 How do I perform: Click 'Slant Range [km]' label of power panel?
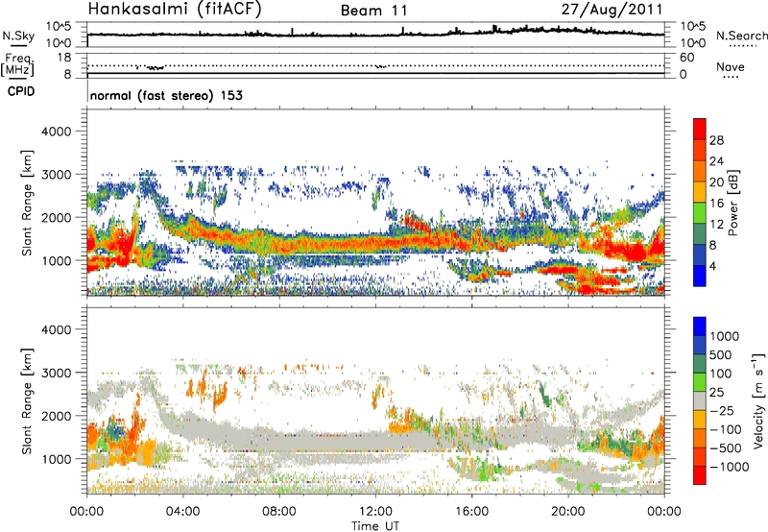[27, 203]
